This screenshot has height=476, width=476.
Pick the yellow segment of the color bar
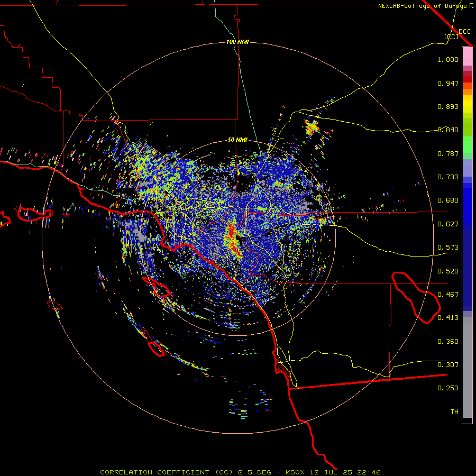pos(467,104)
